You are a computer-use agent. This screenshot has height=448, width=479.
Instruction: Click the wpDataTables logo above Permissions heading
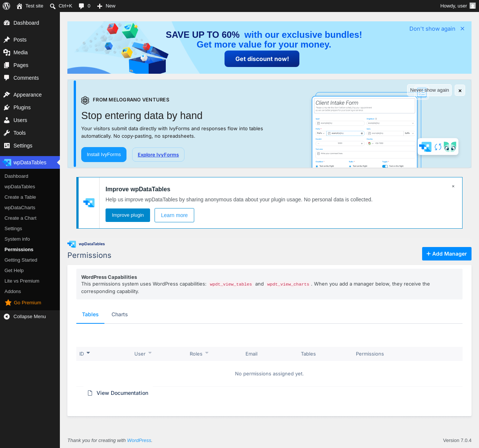(x=86, y=244)
